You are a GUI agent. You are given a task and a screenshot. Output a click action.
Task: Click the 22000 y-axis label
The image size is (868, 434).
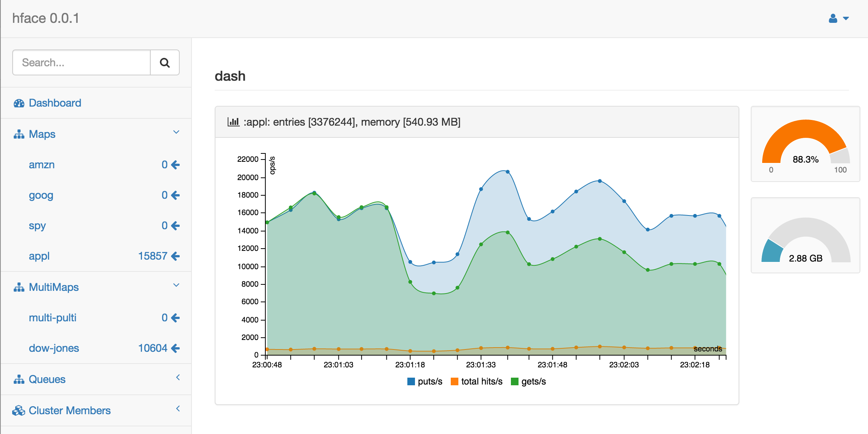tap(248, 159)
